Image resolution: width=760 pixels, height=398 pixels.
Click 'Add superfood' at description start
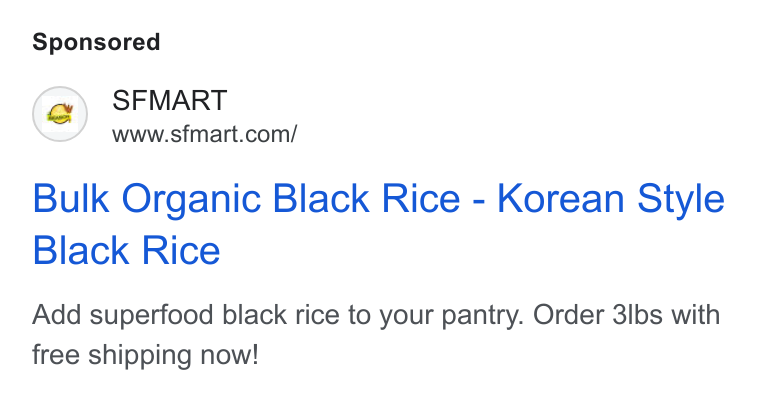click(x=123, y=316)
